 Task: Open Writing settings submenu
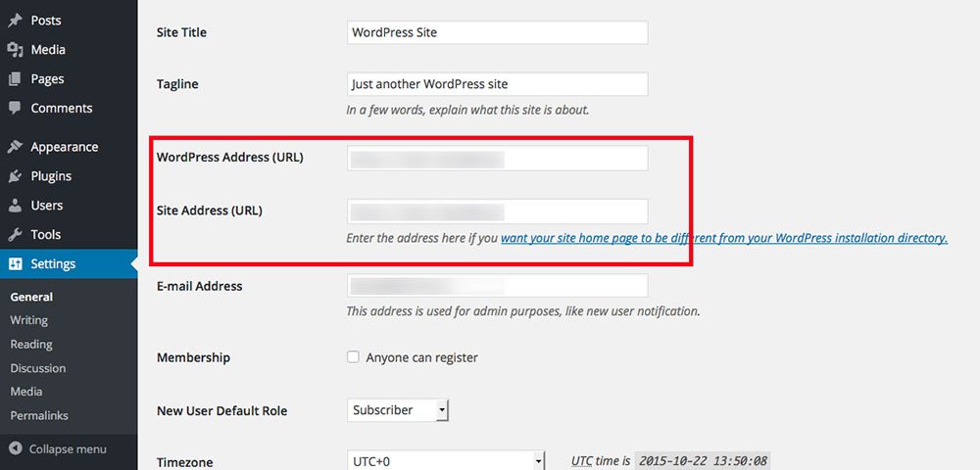pyautogui.click(x=28, y=320)
